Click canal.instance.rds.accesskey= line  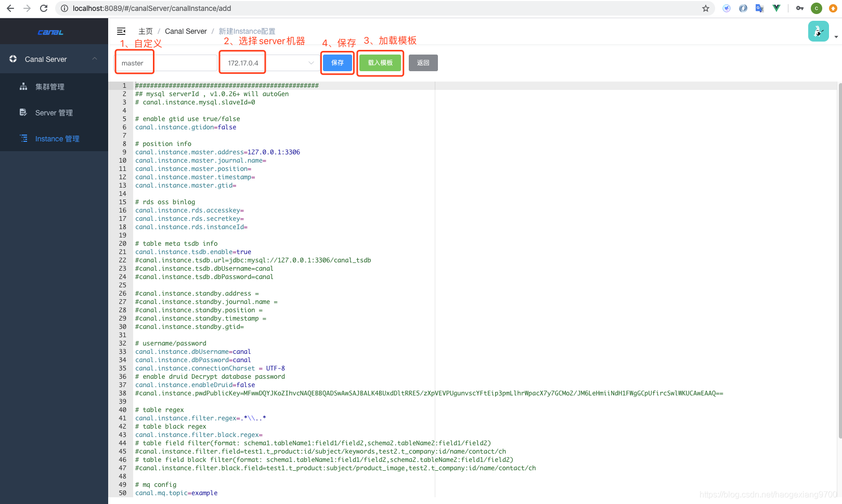click(189, 210)
